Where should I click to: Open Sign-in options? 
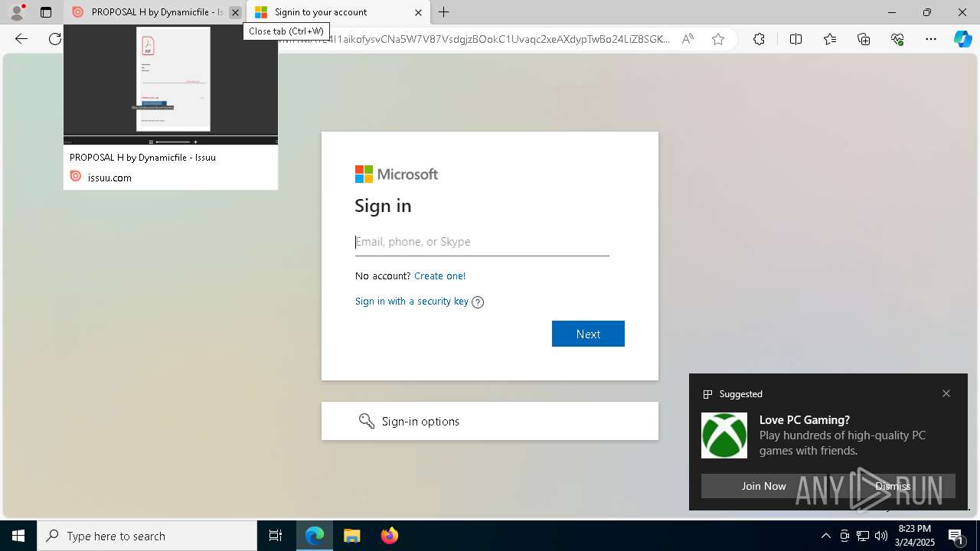click(x=490, y=421)
